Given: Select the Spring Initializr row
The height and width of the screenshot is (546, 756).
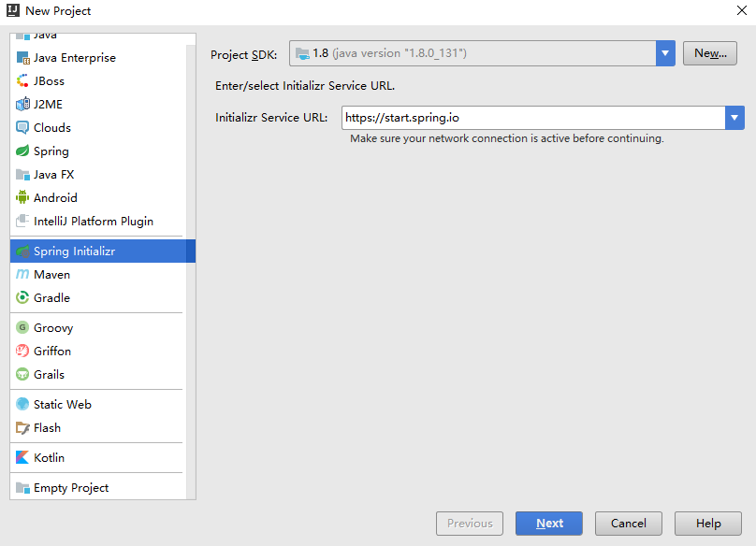Looking at the screenshot, I should [103, 251].
